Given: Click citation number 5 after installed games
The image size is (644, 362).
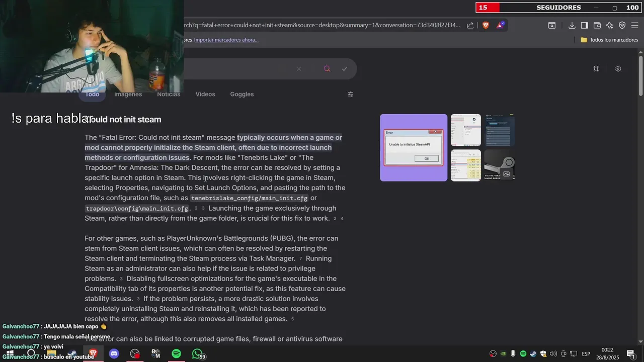Looking at the screenshot, I should pyautogui.click(x=292, y=319).
